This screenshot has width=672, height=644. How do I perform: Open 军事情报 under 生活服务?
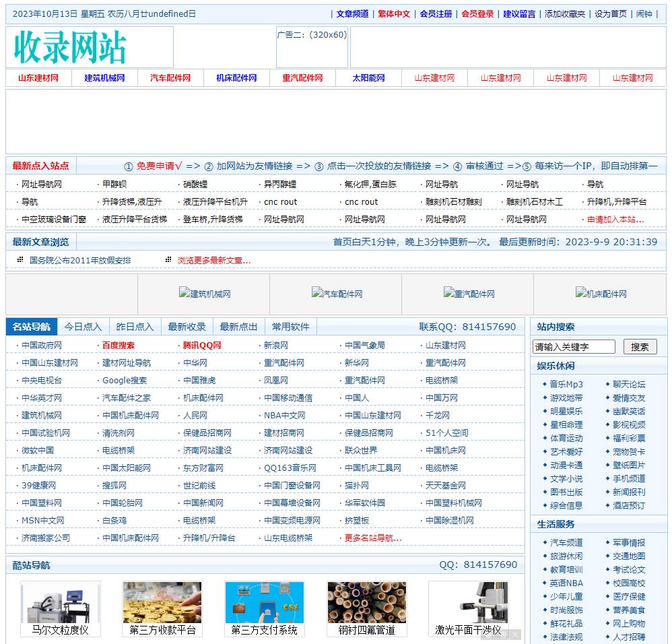tap(629, 543)
